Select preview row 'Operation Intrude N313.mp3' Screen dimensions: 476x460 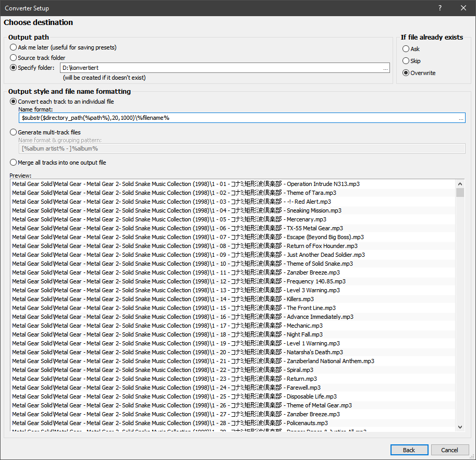point(233,184)
